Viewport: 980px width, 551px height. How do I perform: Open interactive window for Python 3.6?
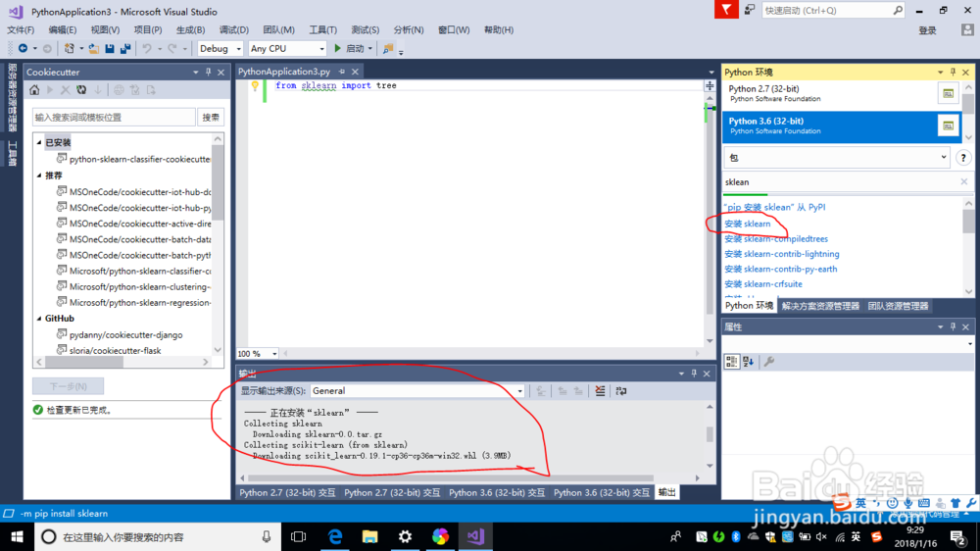(x=948, y=125)
